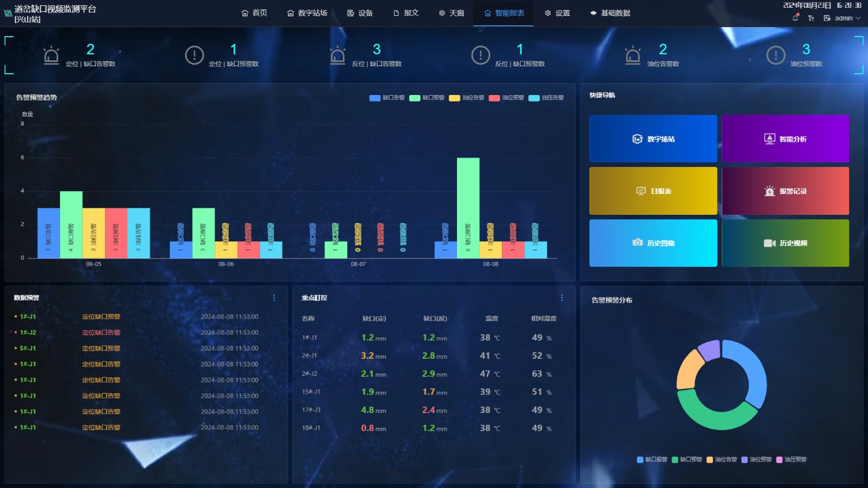Open the 设备 menu item
The width and height of the screenshot is (868, 488).
point(360,13)
